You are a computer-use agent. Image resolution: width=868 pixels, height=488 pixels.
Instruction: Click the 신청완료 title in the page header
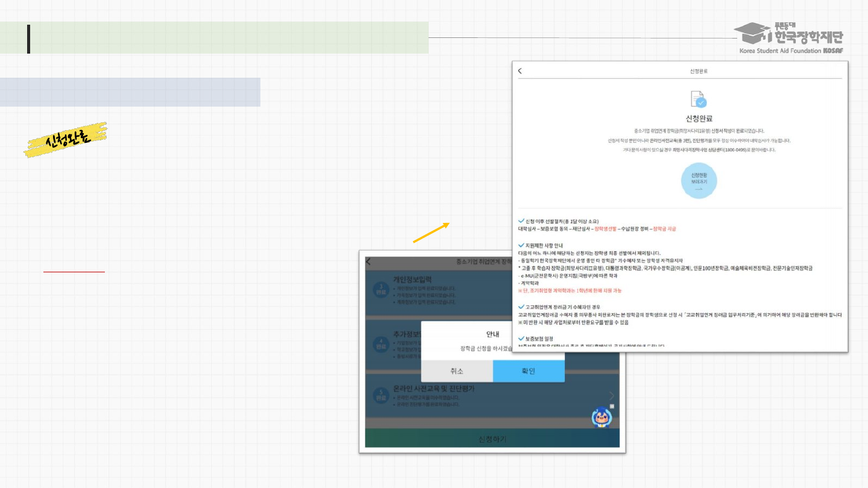point(699,71)
